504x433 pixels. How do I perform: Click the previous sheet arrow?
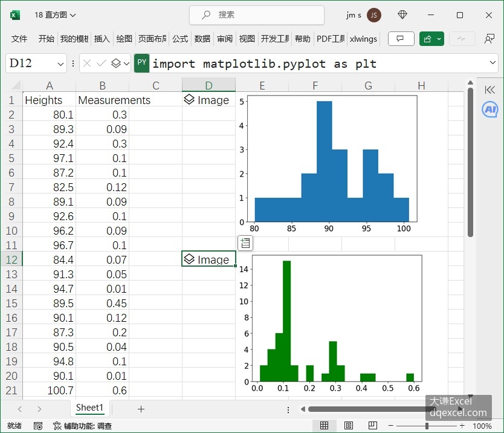pyautogui.click(x=20, y=409)
